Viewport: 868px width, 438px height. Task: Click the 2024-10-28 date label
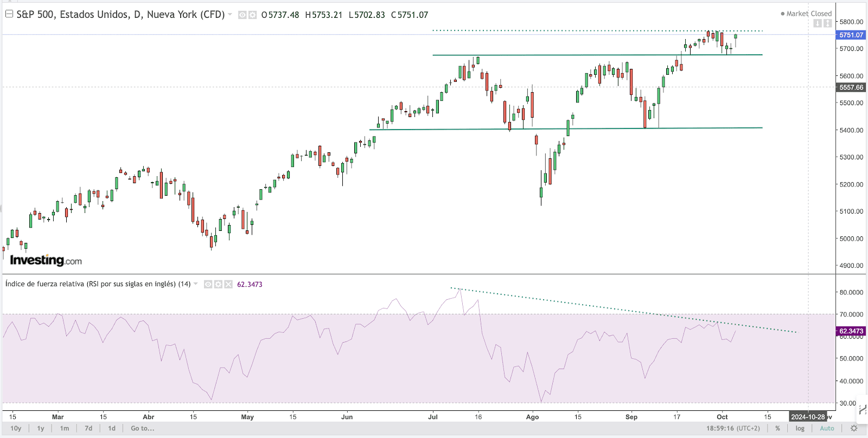pyautogui.click(x=808, y=417)
